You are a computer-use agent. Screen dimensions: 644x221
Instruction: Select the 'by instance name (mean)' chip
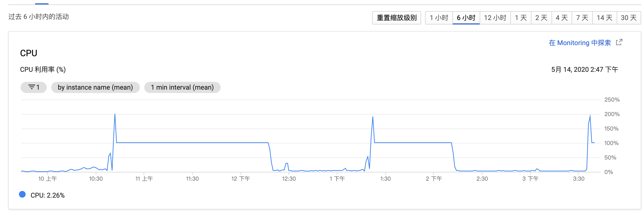[95, 87]
